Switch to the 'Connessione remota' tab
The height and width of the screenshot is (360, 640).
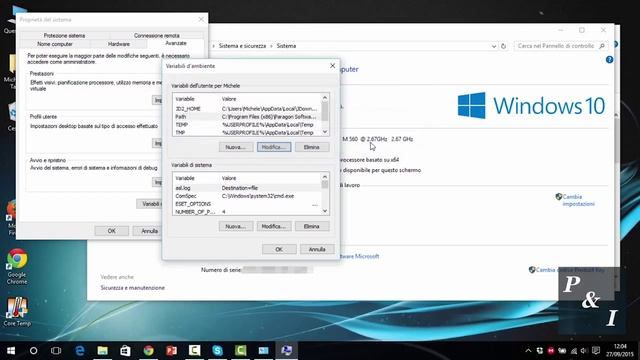pos(157,36)
